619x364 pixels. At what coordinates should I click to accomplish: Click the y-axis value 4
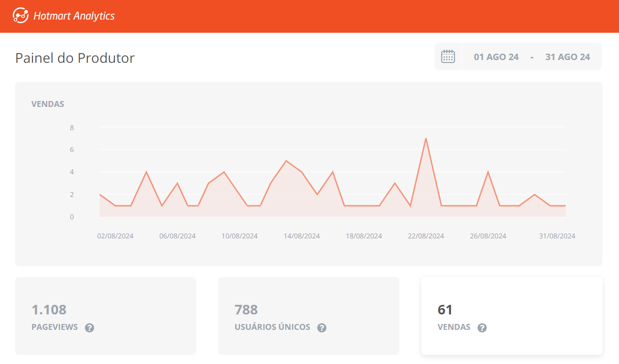pos(72,172)
